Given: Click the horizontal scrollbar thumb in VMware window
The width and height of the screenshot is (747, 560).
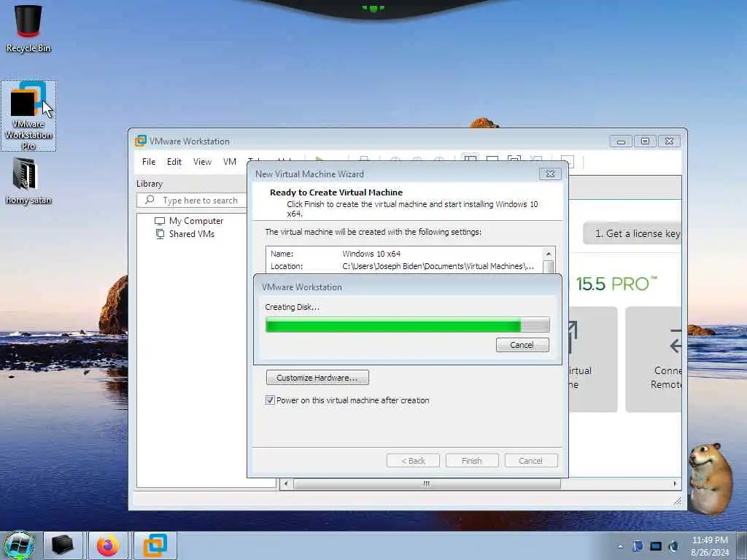Looking at the screenshot, I should pyautogui.click(x=427, y=484).
